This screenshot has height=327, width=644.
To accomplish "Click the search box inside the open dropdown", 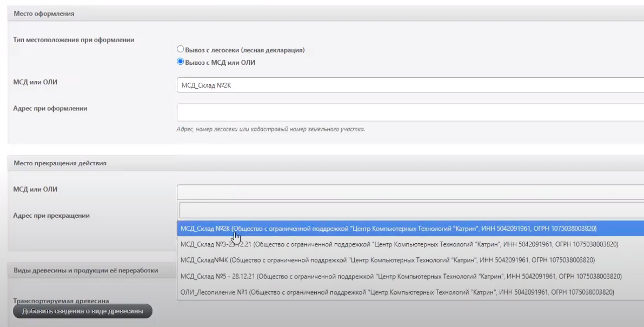I will point(411,210).
